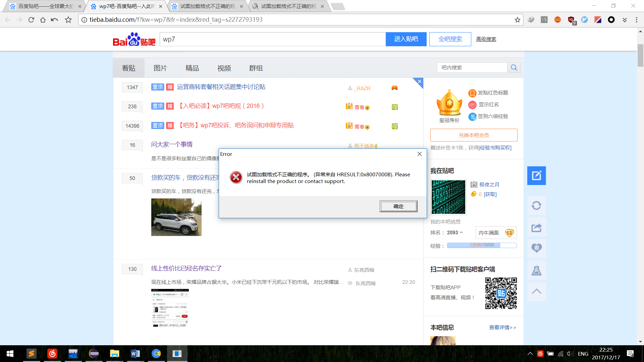Click the flask lab sidebar icon
This screenshot has height=362, width=644.
(x=536, y=270)
